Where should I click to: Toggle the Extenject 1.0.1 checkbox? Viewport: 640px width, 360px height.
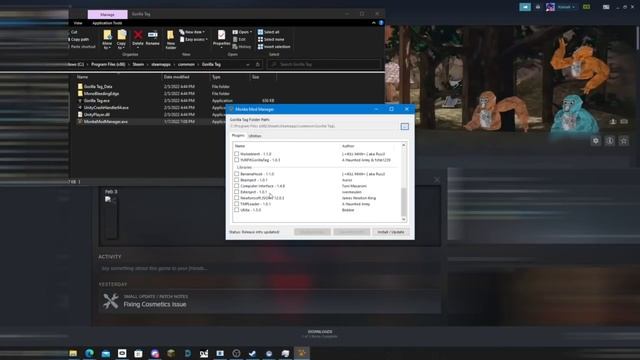pos(236,192)
